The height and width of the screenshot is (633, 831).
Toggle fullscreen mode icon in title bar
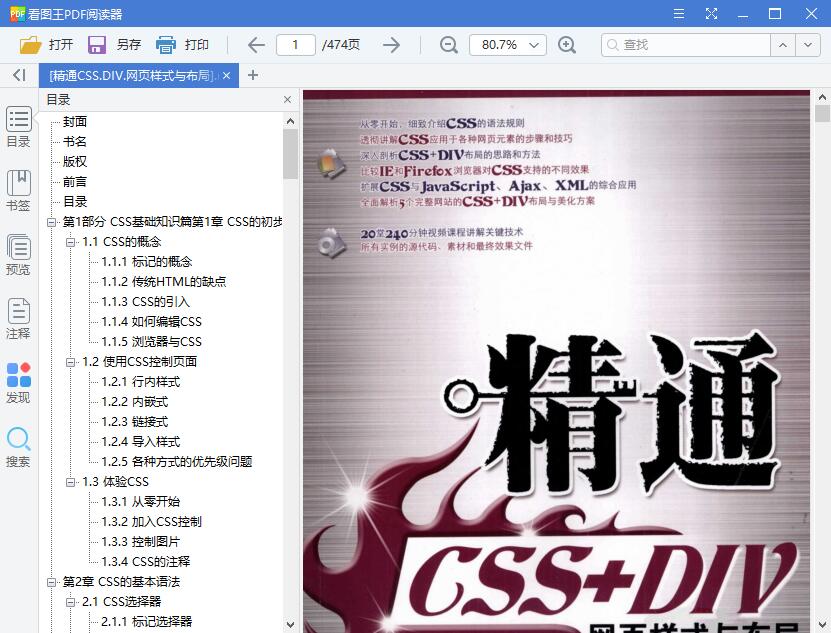(711, 14)
